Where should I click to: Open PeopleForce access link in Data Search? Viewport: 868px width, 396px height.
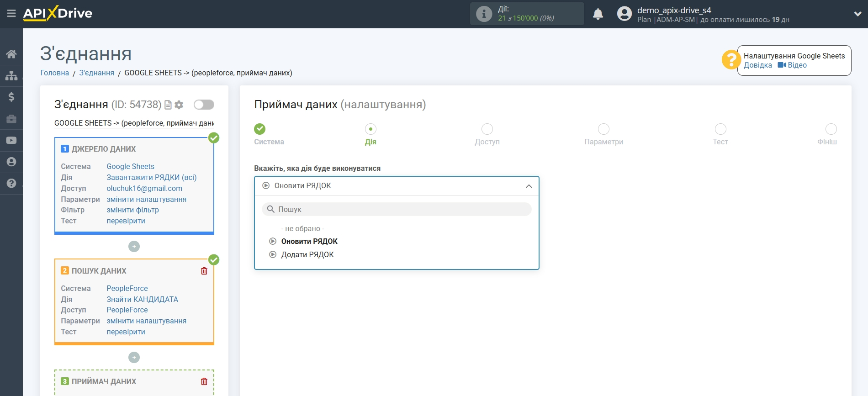[x=127, y=310]
